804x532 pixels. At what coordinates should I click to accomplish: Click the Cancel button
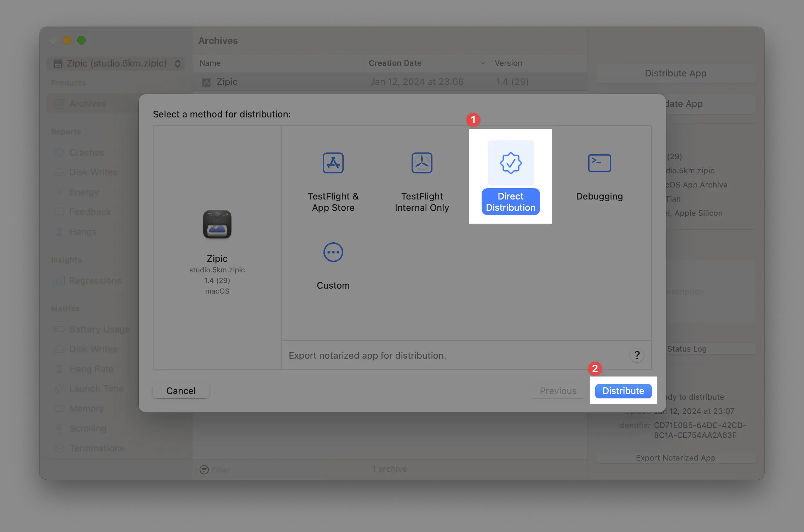click(x=181, y=391)
